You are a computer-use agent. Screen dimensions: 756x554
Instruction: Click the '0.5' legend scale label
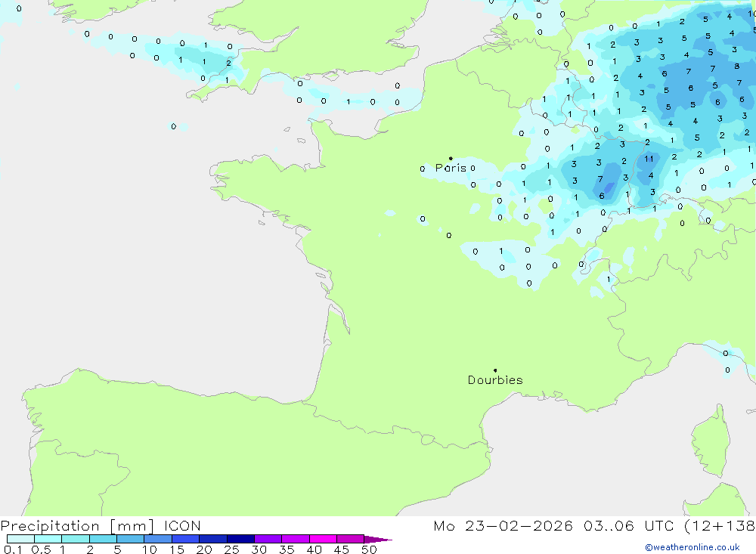coord(42,549)
